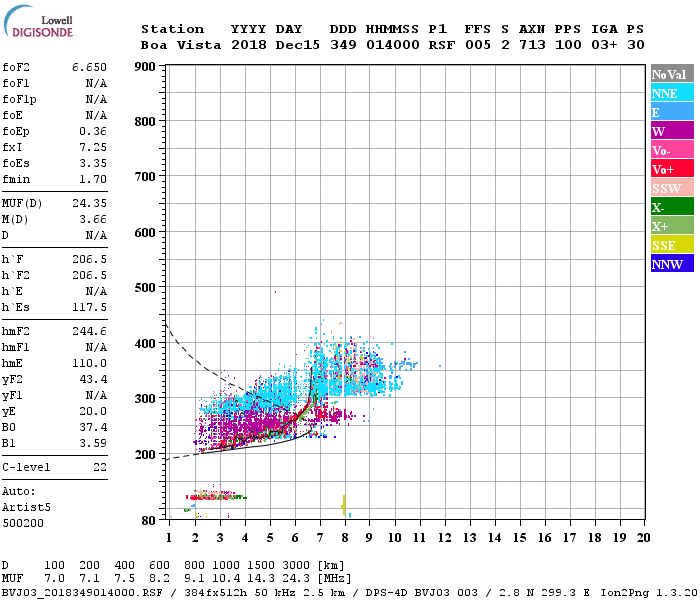
Task: Click the BVJ03_2018349014000.RSF file name
Action: [82, 592]
